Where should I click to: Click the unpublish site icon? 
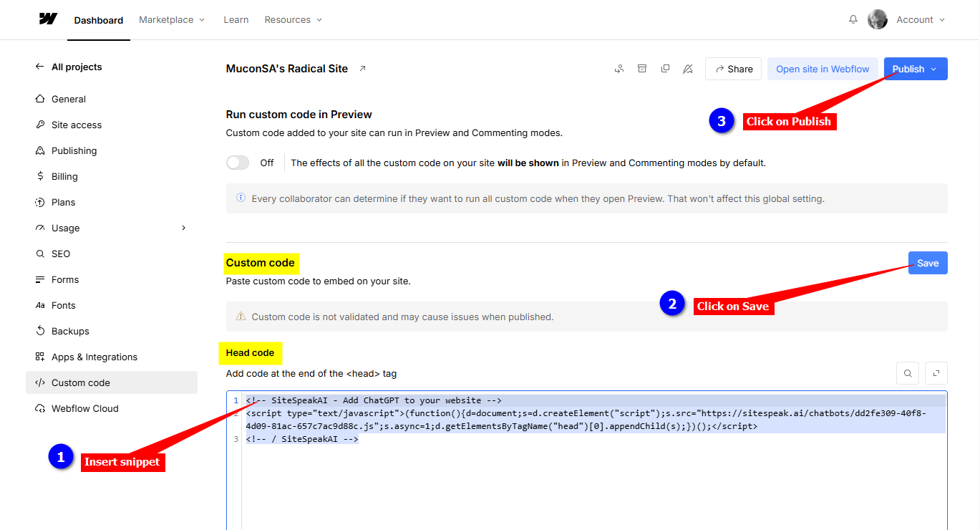click(x=688, y=69)
